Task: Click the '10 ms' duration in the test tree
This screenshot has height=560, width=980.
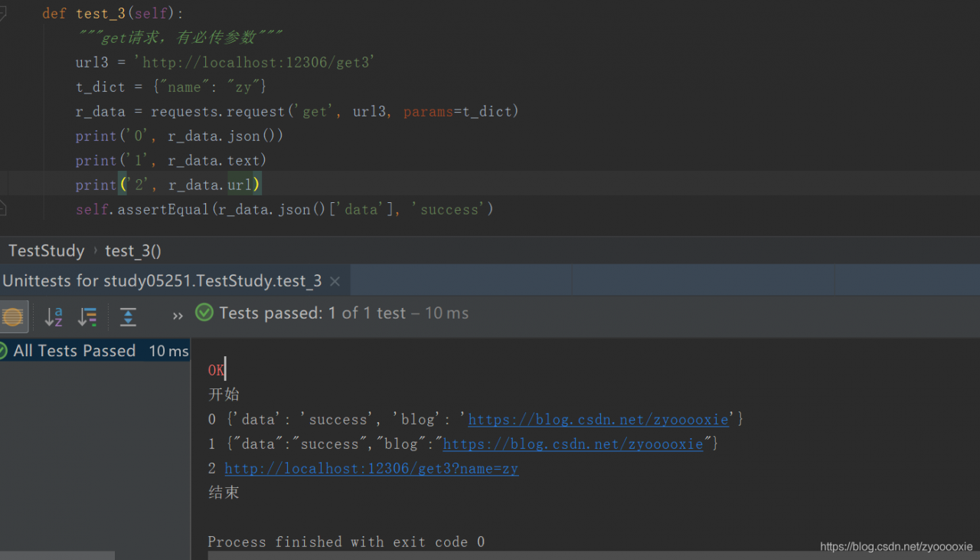Action: pyautogui.click(x=168, y=351)
